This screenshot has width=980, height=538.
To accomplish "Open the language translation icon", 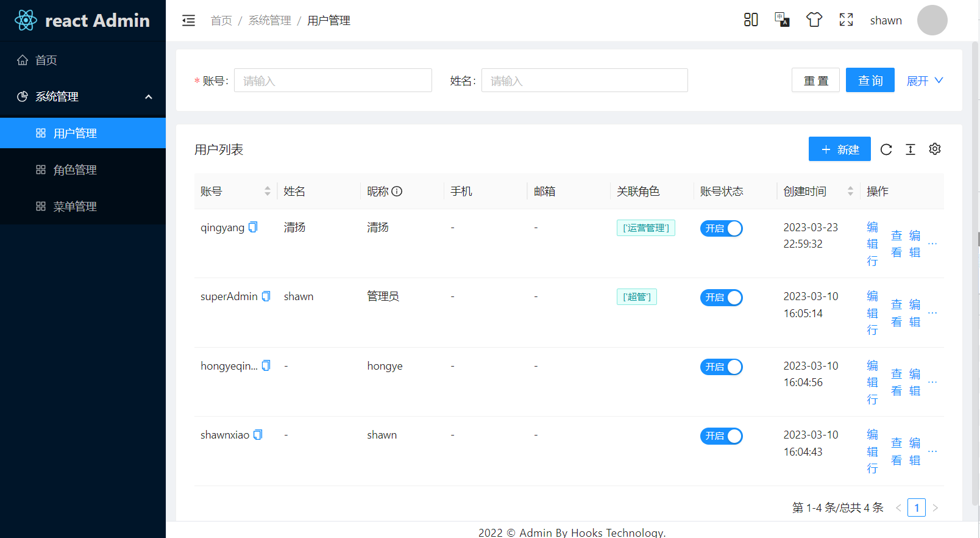I will tap(782, 20).
